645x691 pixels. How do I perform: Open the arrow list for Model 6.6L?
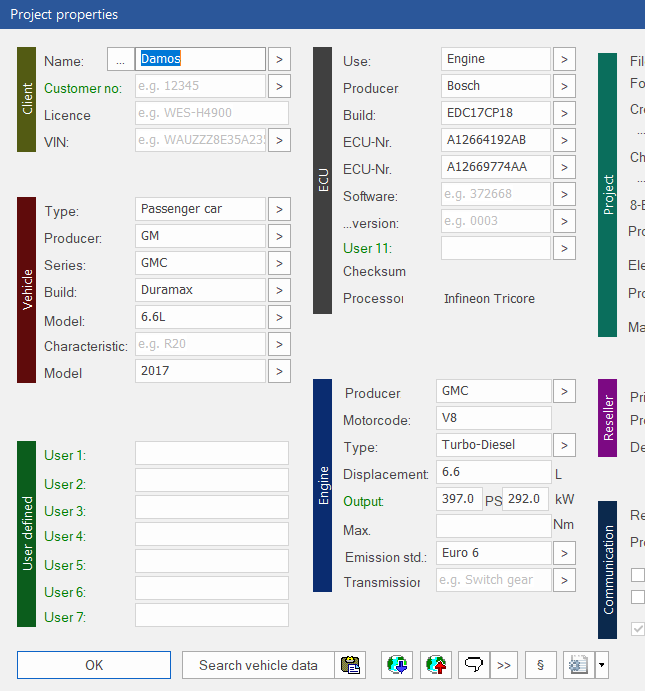[x=279, y=317]
